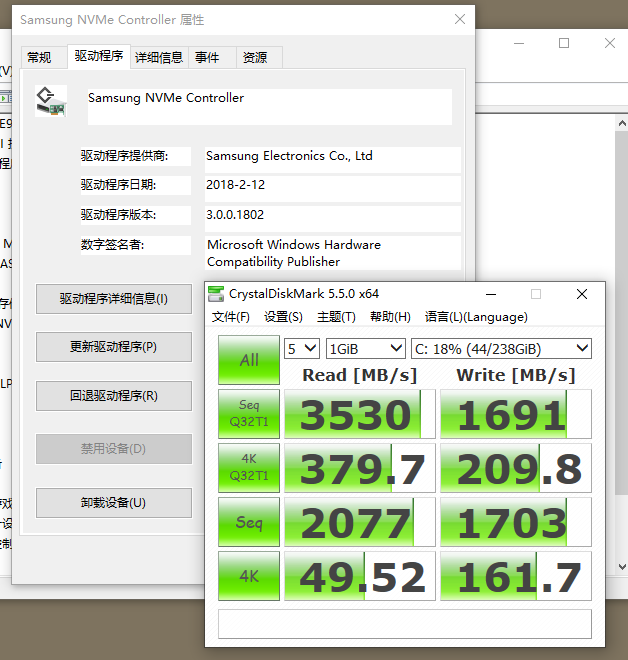Click the Read [MB/s] column header
The image size is (628, 660).
tap(359, 375)
